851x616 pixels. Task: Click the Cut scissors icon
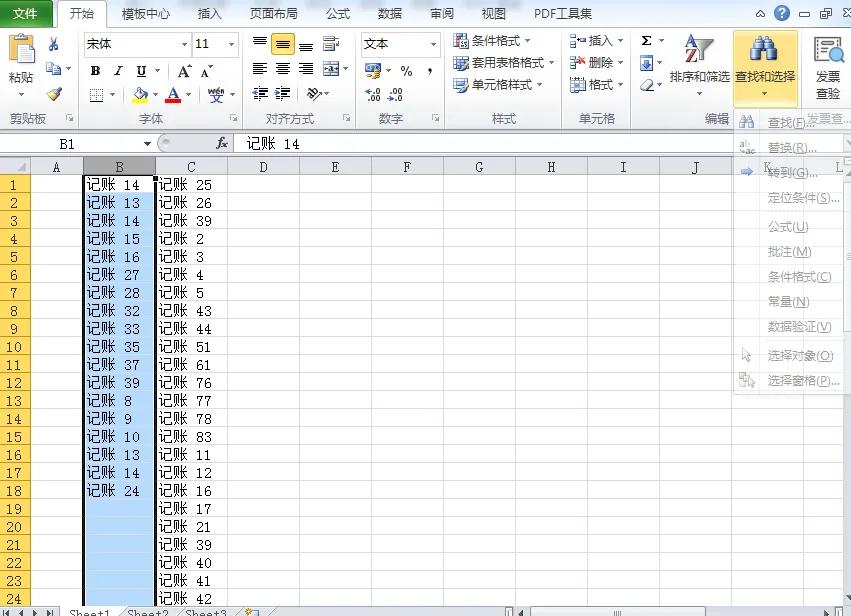coord(53,44)
